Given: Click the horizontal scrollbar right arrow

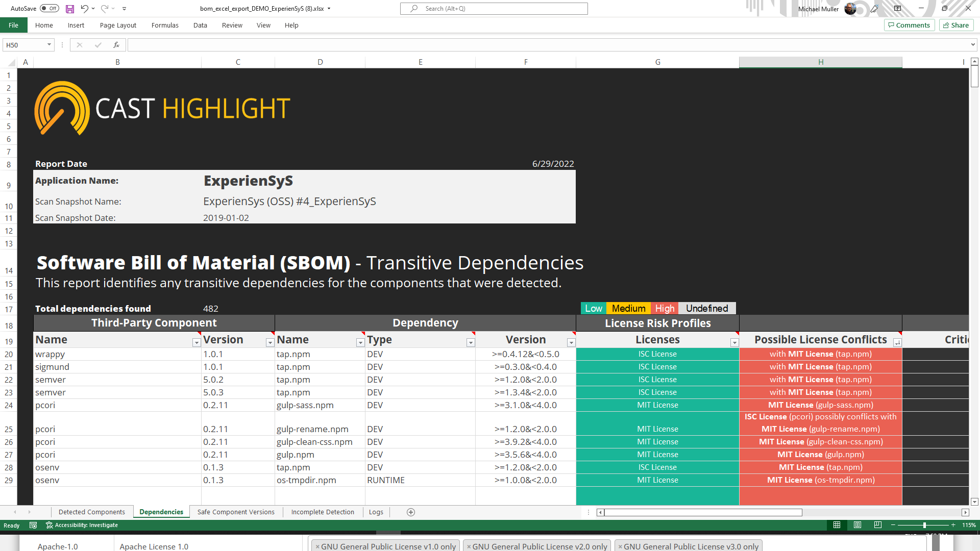Looking at the screenshot, I should tap(965, 512).
